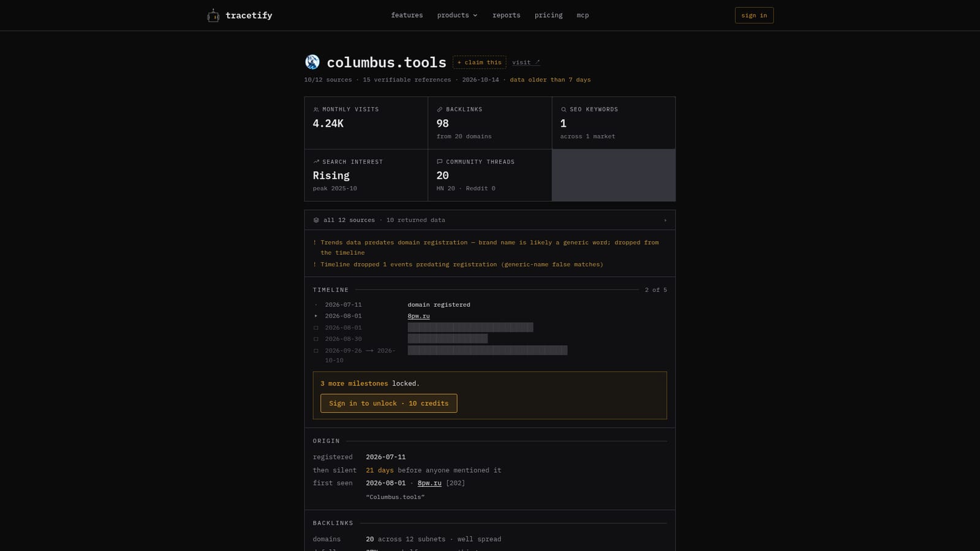Click the Community Threads speech-bubble icon
This screenshot has width=980, height=551.
point(439,162)
